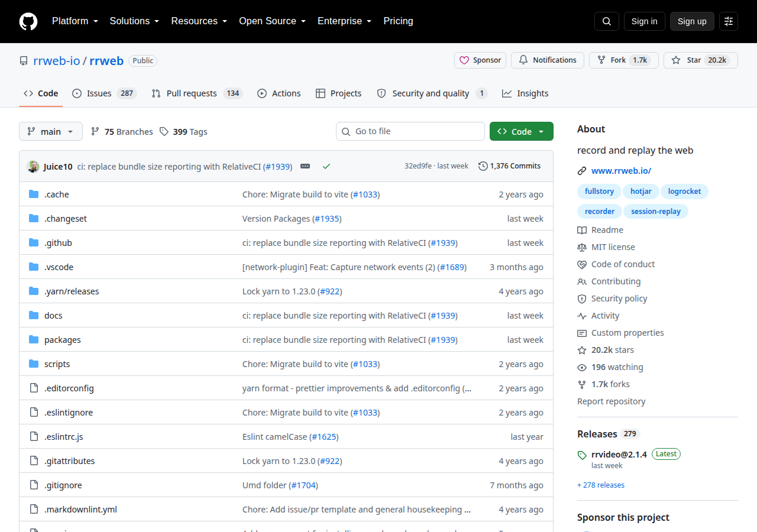Open the Platform dropdown menu
757x532 pixels.
(x=74, y=21)
